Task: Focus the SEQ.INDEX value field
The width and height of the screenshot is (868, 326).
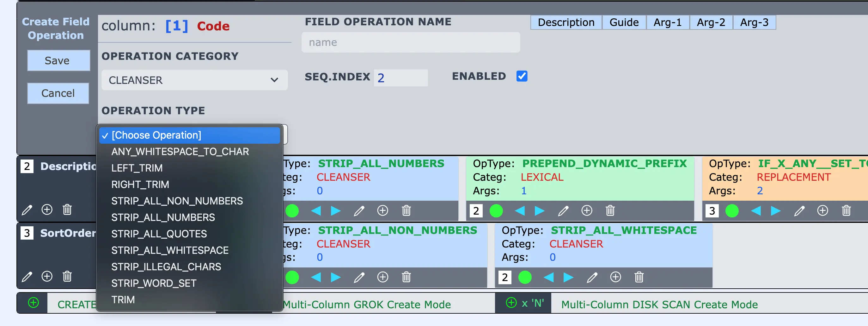Action: point(400,78)
